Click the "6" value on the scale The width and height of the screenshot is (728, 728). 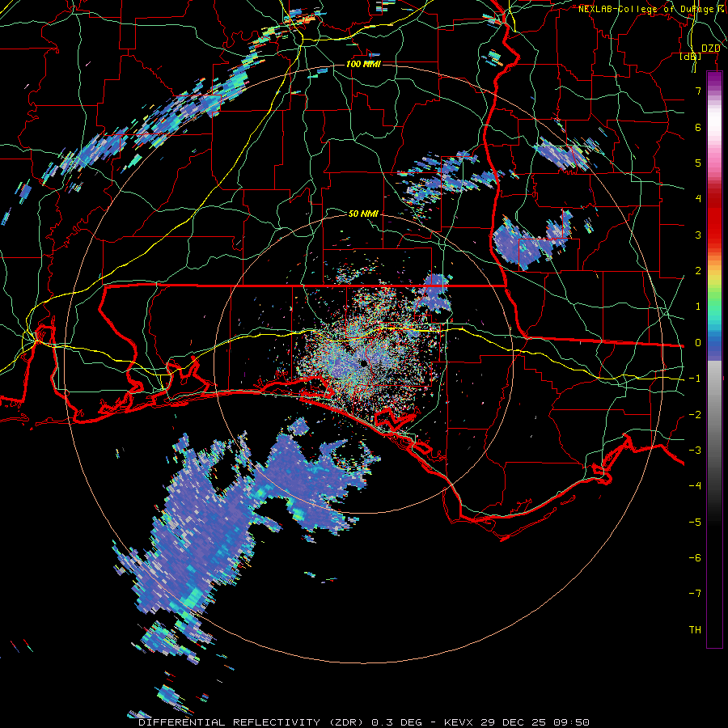[x=698, y=127]
